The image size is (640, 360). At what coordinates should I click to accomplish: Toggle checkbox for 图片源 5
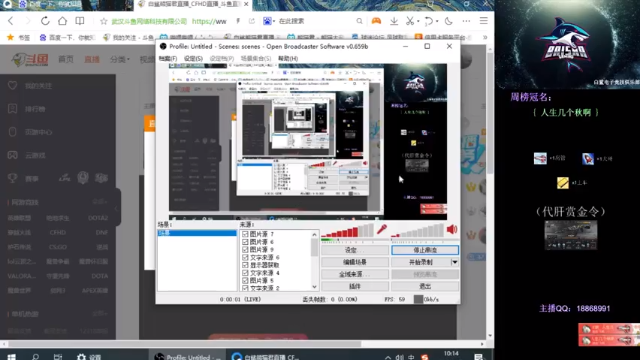245,281
